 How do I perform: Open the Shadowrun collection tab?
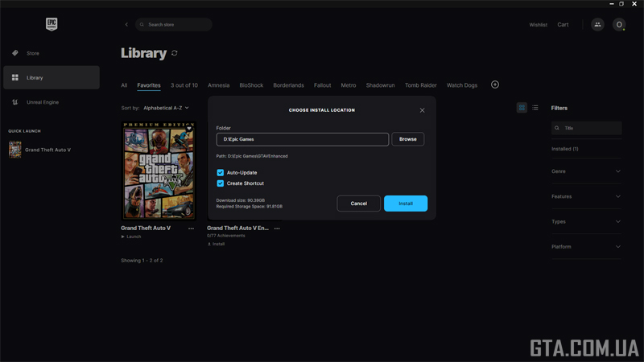click(x=380, y=85)
